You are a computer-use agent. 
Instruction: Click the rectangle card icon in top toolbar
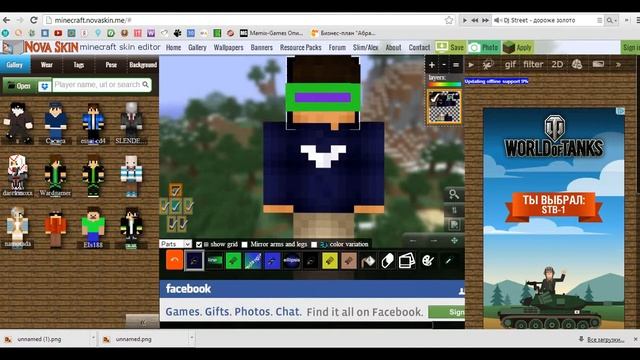pos(598,64)
